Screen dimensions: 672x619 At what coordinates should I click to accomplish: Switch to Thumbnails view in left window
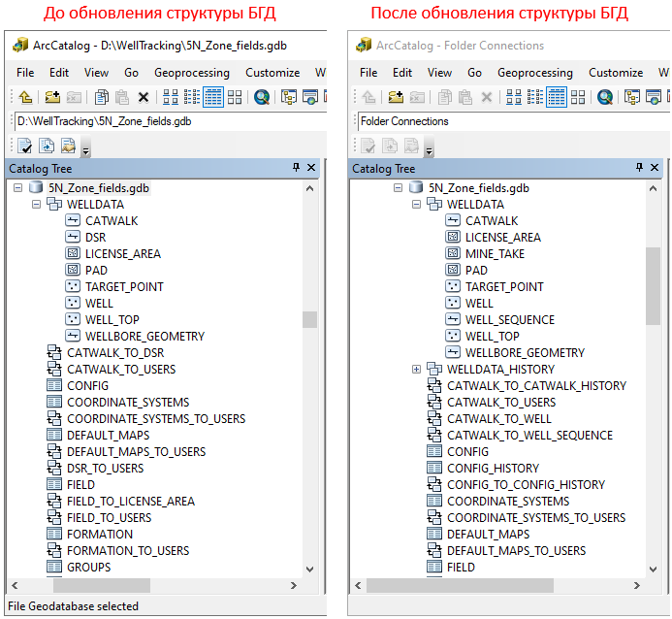point(235,97)
